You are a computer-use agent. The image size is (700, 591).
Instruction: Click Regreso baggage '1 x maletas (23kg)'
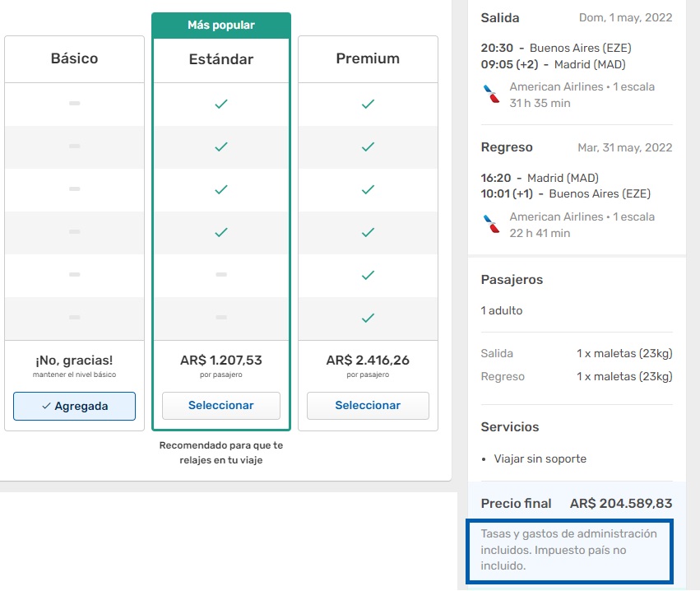pos(624,377)
